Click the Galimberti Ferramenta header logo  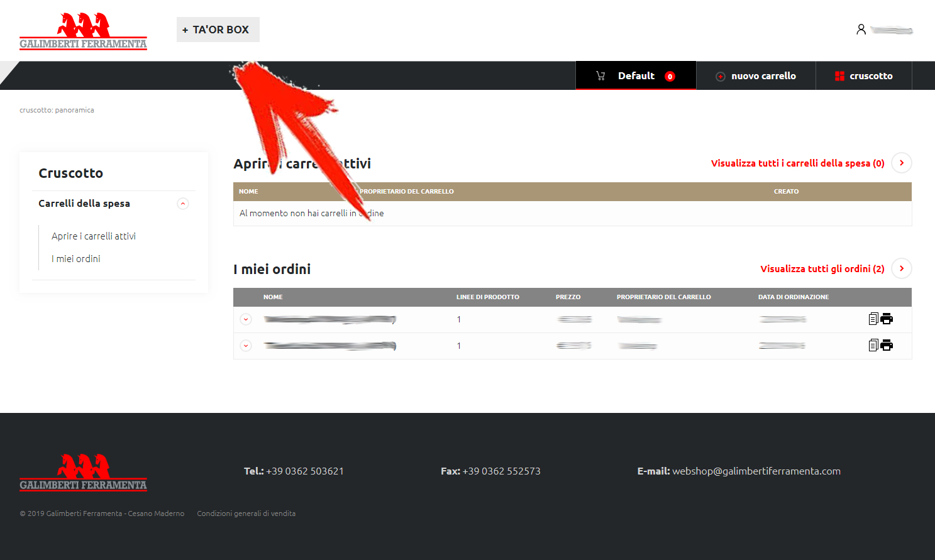tap(83, 31)
